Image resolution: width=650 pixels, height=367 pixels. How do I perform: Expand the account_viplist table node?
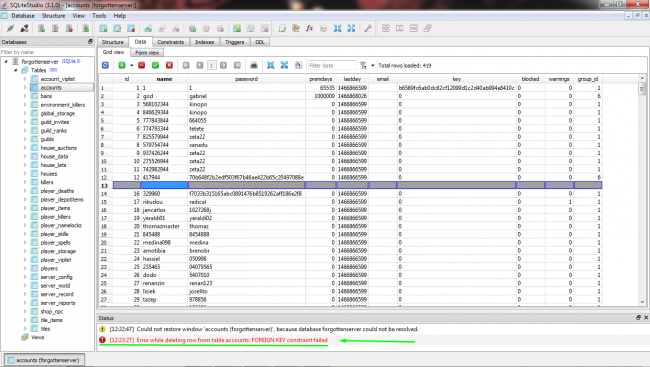(25, 79)
